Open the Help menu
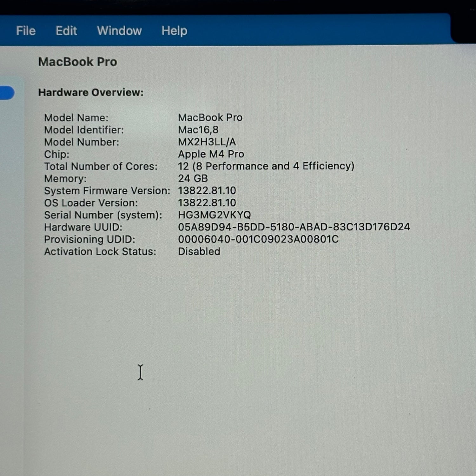The height and width of the screenshot is (476, 476). click(x=174, y=31)
